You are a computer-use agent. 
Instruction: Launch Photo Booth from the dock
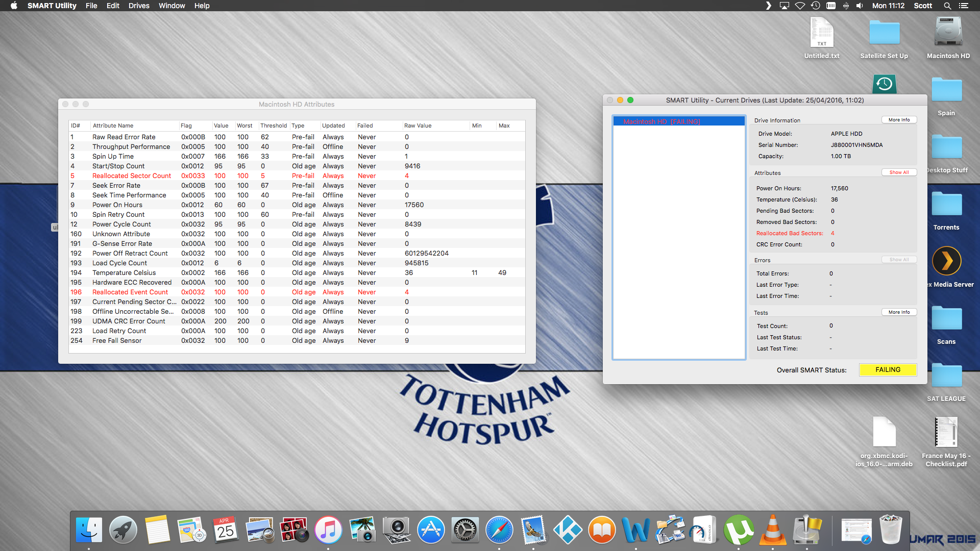tap(294, 530)
